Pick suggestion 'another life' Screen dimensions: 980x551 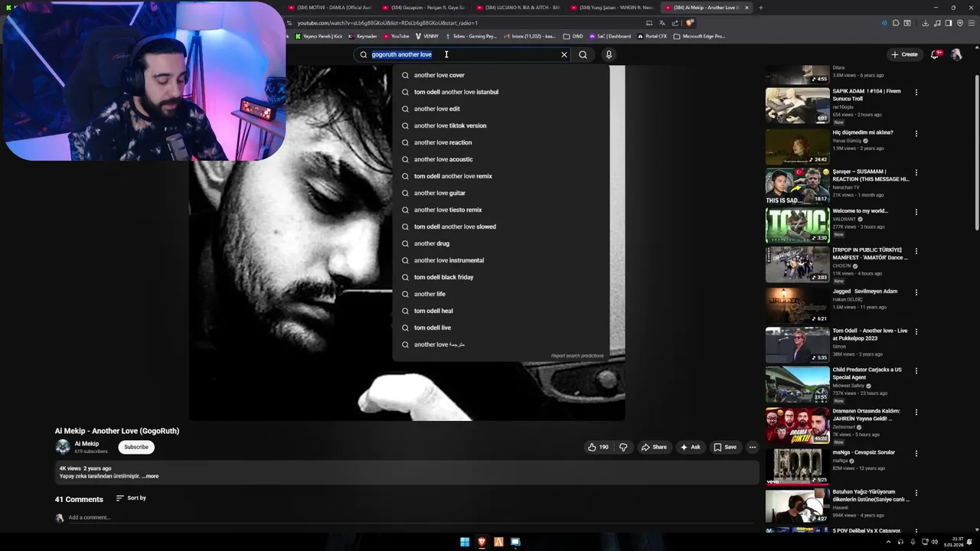(x=501, y=294)
